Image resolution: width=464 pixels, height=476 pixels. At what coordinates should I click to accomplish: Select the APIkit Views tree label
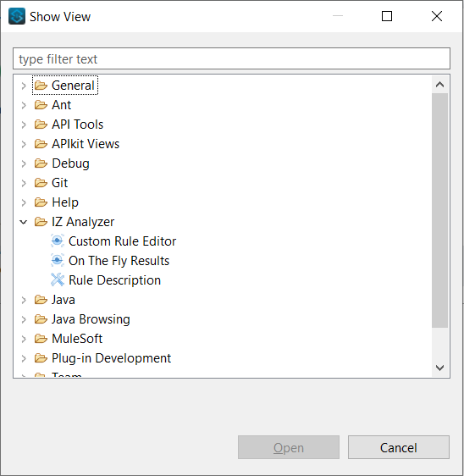point(86,144)
